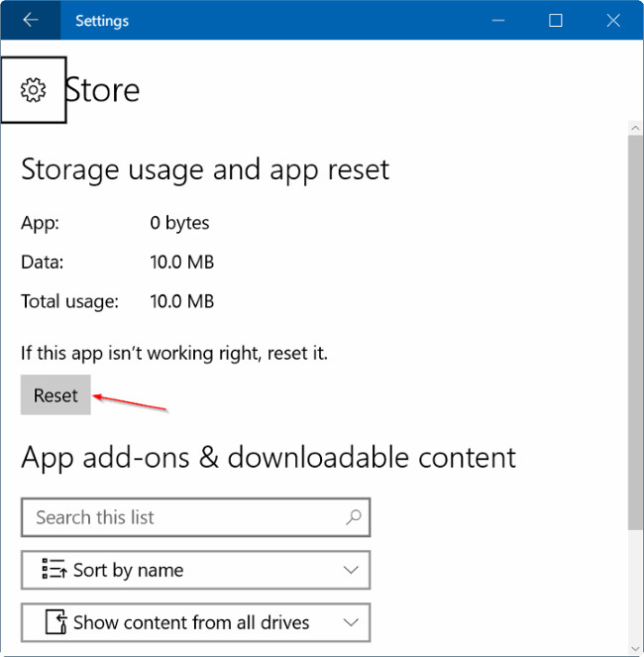The image size is (644, 657).
Task: Click the App add-ons & downloadable content heading
Action: pos(268,458)
